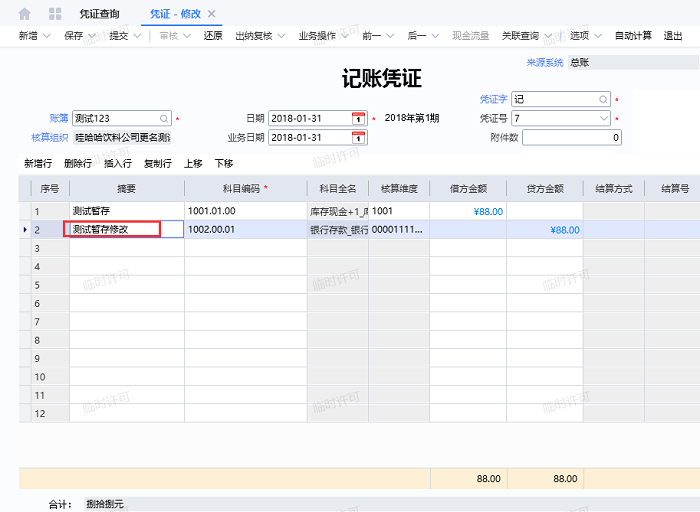Expand the 凭证号 dropdown arrow
This screenshot has height=512, width=700.
603,118
